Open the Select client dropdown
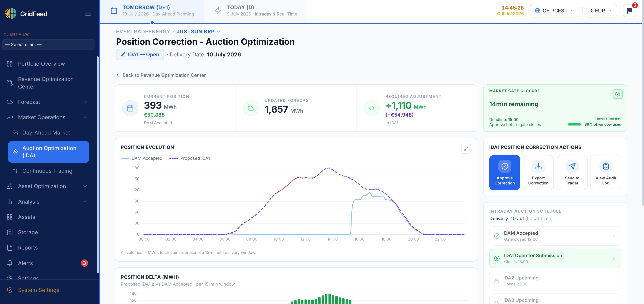Viewport: 644px width, 304px height. [48, 45]
